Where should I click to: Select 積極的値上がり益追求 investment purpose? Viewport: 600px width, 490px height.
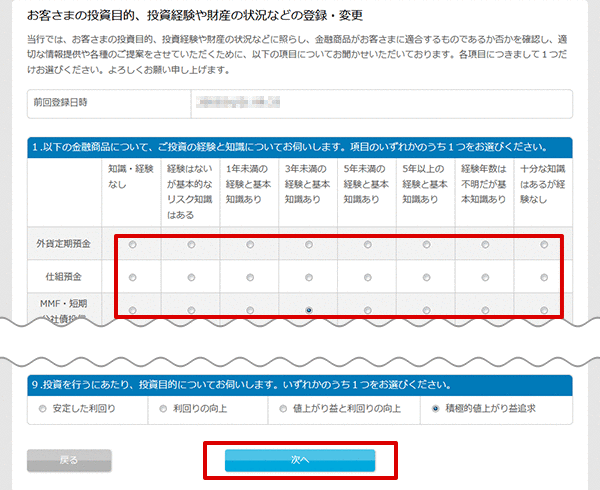click(436, 409)
